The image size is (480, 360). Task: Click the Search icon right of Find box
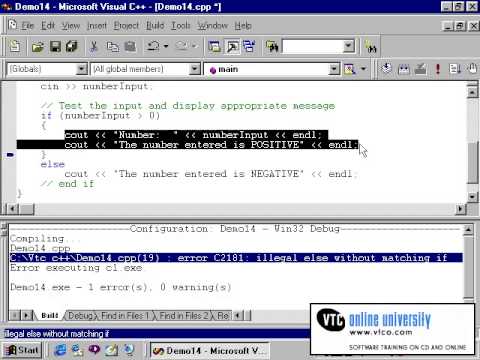371,47
